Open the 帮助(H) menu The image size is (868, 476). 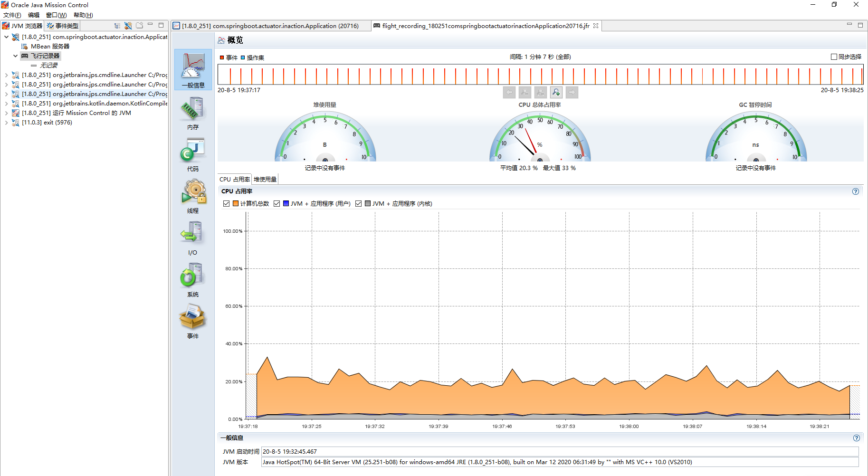pyautogui.click(x=83, y=15)
